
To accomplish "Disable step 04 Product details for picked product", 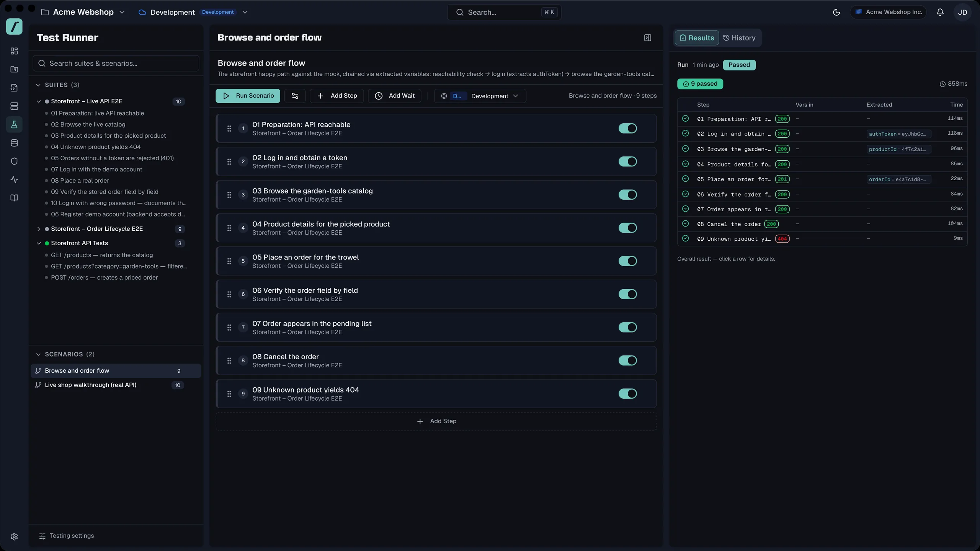I will (x=628, y=228).
